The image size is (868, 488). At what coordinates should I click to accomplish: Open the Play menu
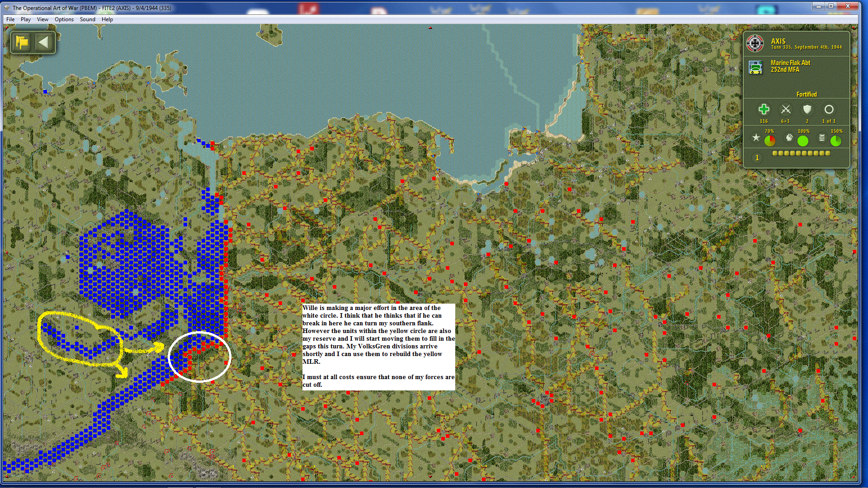click(x=26, y=19)
